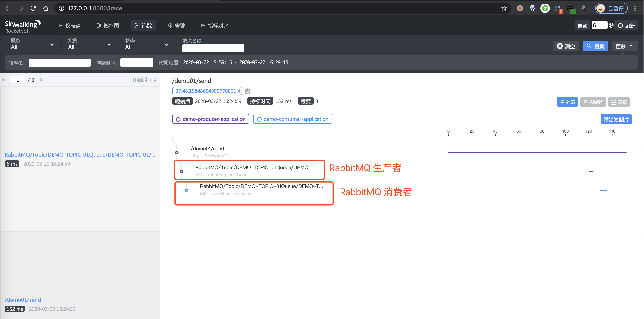Click the small producer span timeline bar
The width and height of the screenshot is (644, 319).
click(590, 171)
